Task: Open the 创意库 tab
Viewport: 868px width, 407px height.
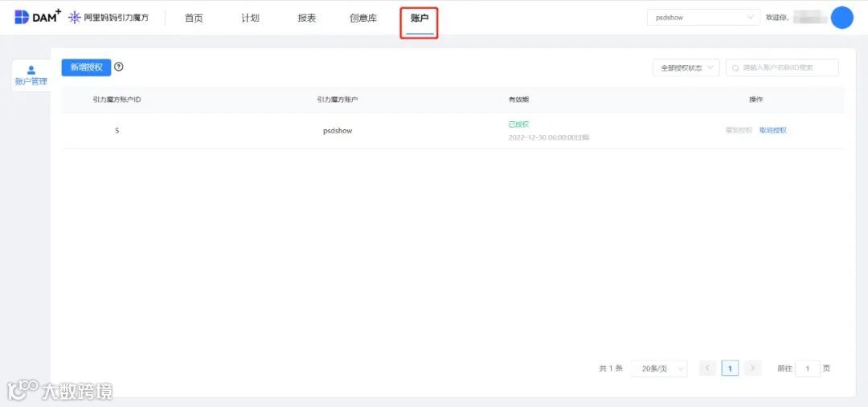Action: (x=363, y=18)
